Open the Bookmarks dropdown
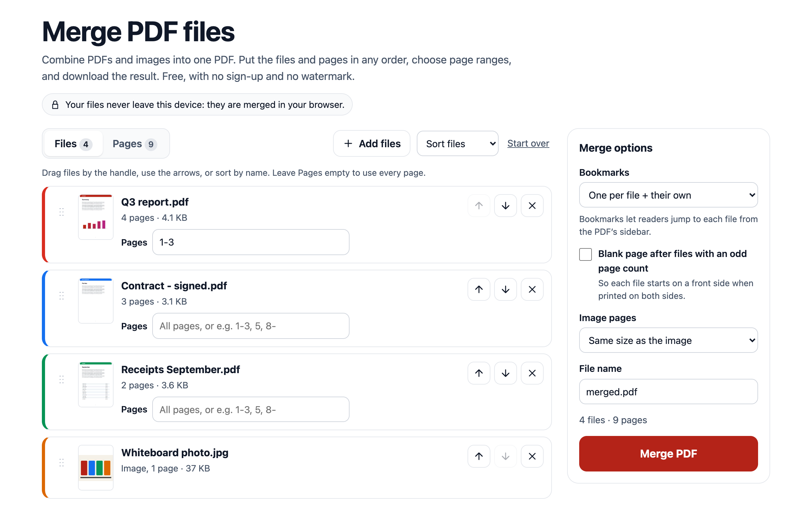 pyautogui.click(x=668, y=195)
